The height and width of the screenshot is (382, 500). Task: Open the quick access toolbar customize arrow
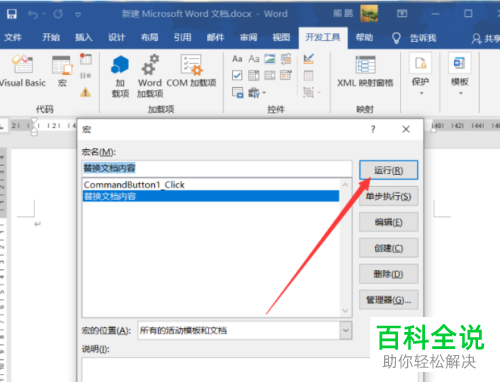(78, 15)
